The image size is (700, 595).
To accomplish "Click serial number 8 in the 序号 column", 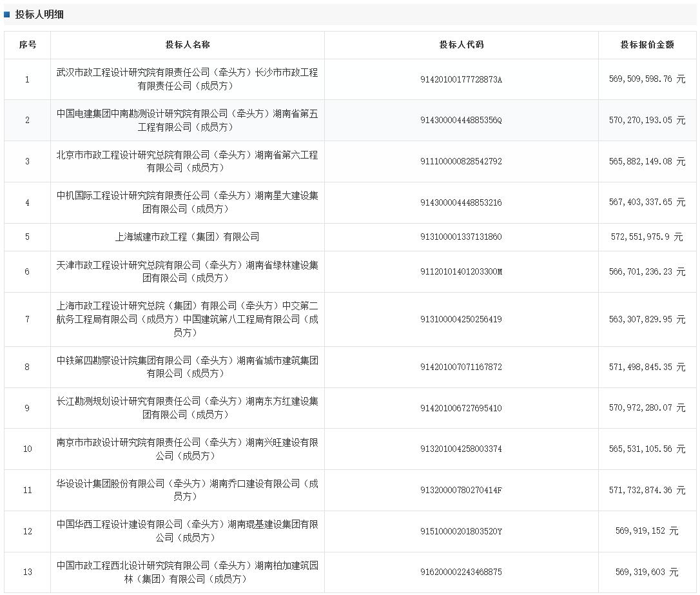I will [27, 367].
